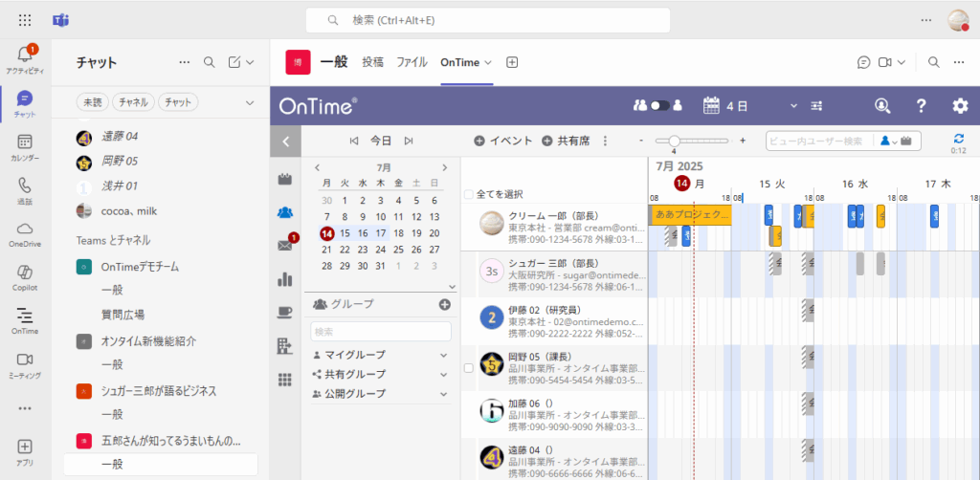Image resolution: width=980 pixels, height=480 pixels.
Task: Open the 4日 view range dropdown
Action: click(x=793, y=106)
